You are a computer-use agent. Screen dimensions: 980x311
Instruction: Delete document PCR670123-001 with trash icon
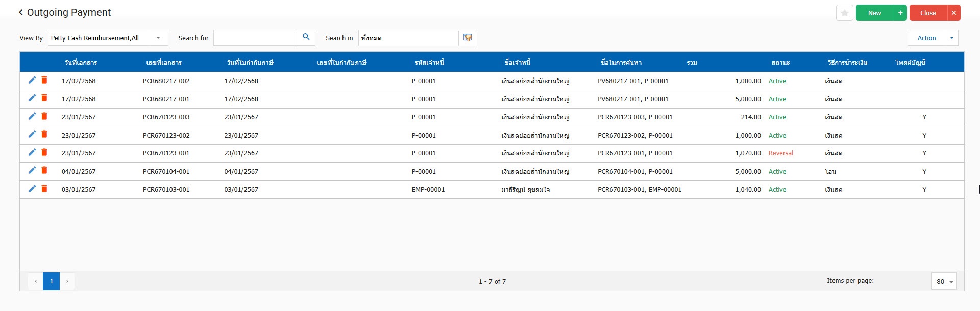click(x=44, y=152)
